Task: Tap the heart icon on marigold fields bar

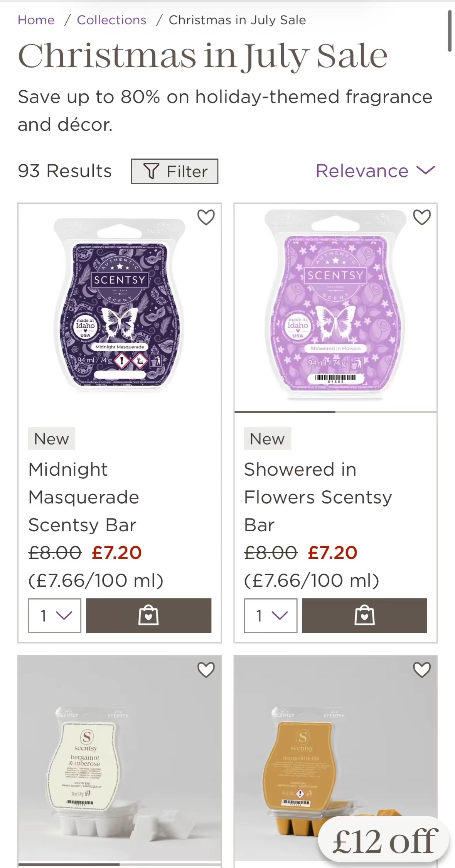Action: (x=422, y=670)
